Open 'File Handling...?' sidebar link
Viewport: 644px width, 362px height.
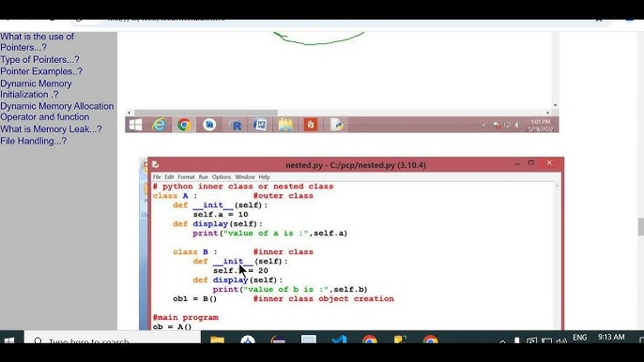[33, 142]
